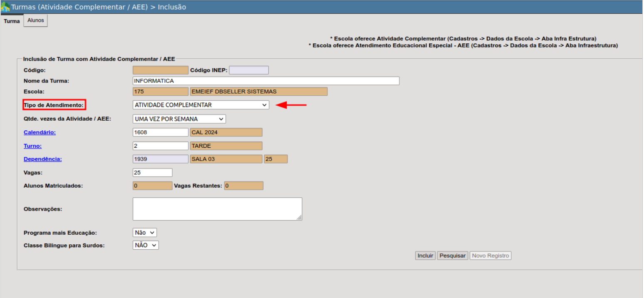Open Programa mais Educação dropdown
The height and width of the screenshot is (298, 644).
coord(145,233)
